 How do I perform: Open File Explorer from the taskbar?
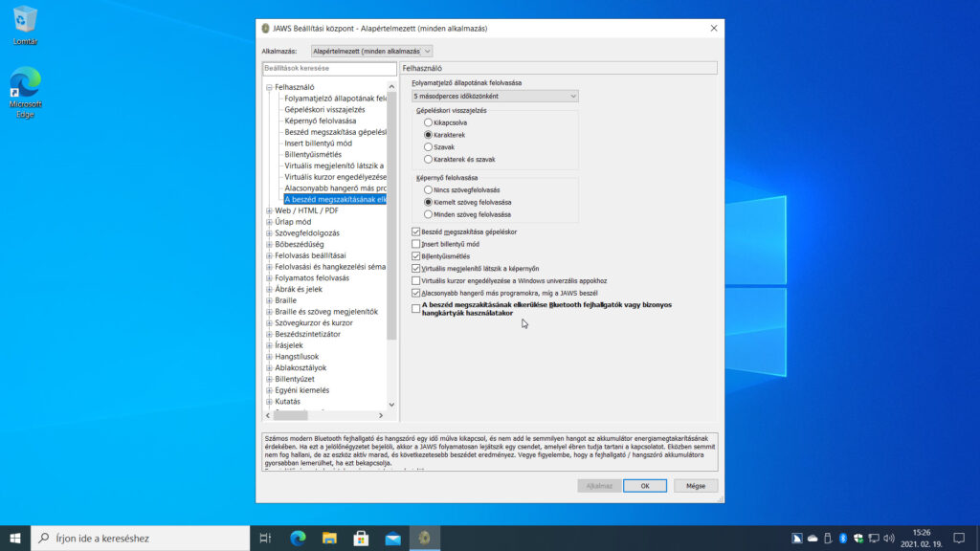click(329, 538)
